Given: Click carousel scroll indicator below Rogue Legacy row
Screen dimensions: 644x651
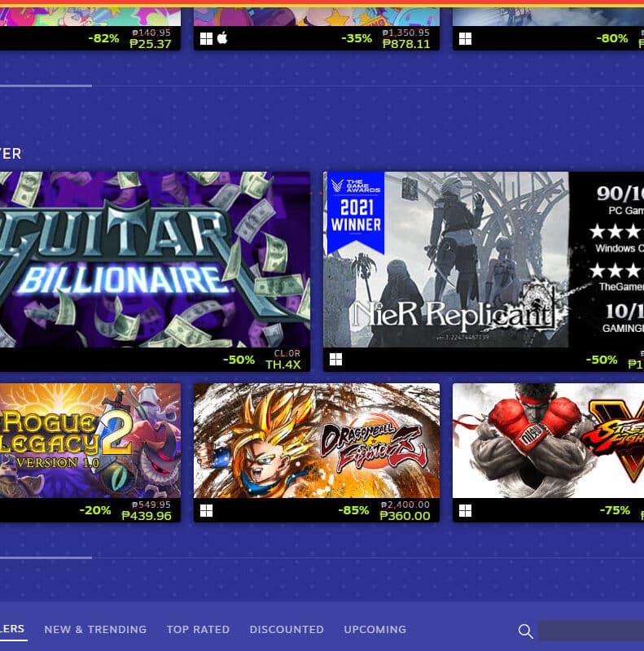Looking at the screenshot, I should [x=46, y=557].
